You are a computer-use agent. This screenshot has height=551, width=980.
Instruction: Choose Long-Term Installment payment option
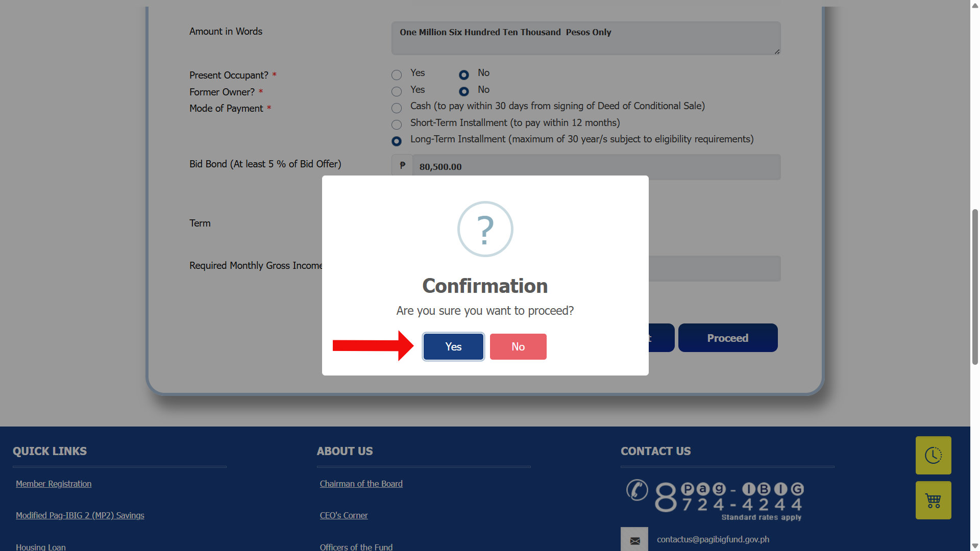tap(397, 141)
